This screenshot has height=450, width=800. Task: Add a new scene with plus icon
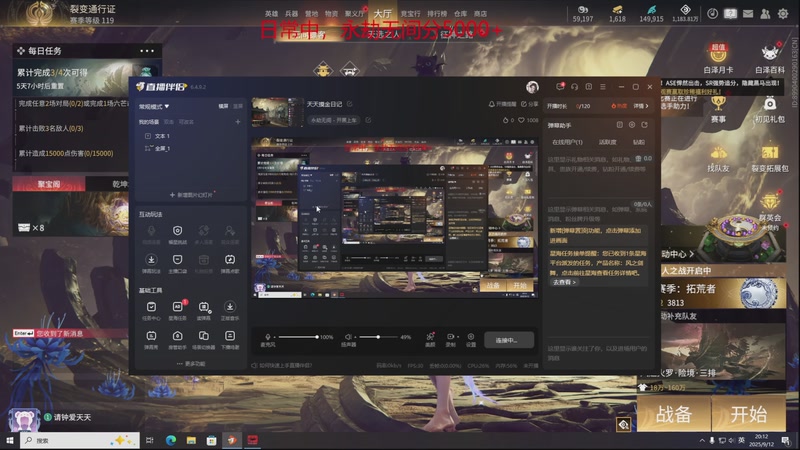238,122
